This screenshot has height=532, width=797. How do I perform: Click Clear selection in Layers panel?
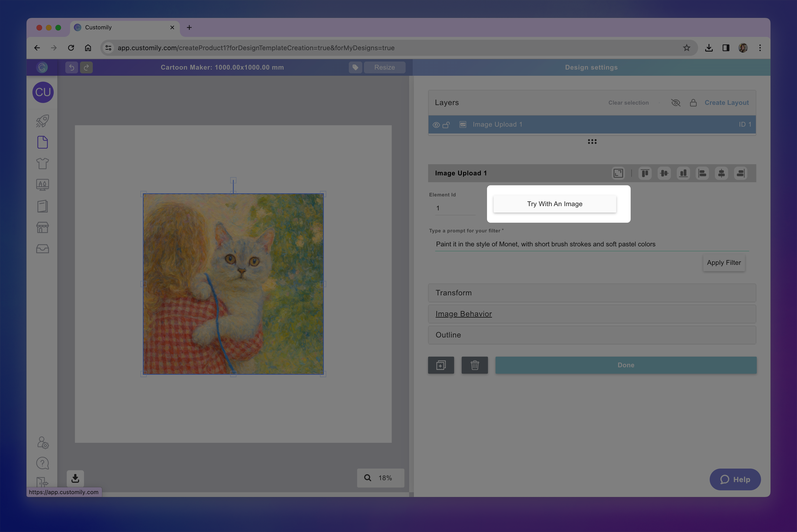[x=628, y=102]
